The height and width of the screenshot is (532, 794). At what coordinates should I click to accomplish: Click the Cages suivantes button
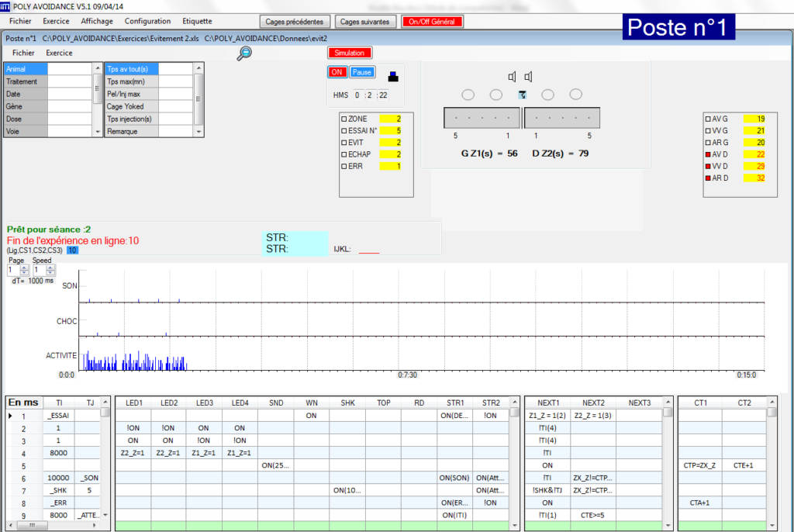365,22
